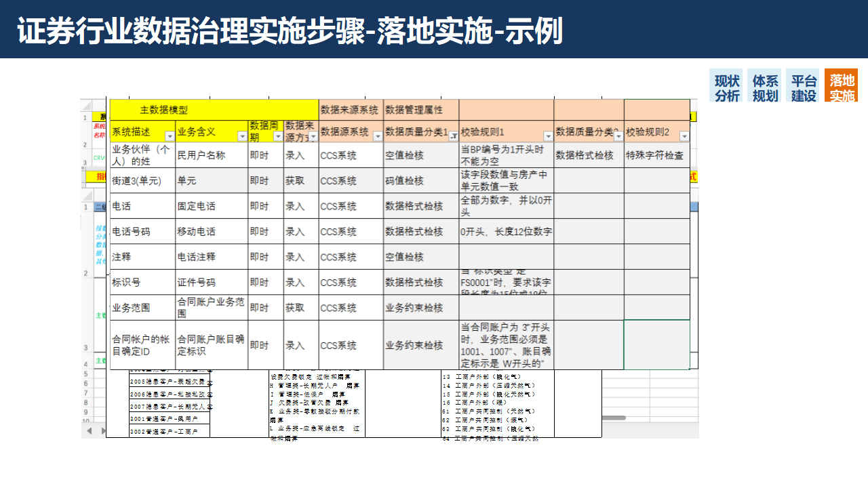Select the 移动电话 cell
The height and width of the screenshot is (488, 868).
click(212, 232)
